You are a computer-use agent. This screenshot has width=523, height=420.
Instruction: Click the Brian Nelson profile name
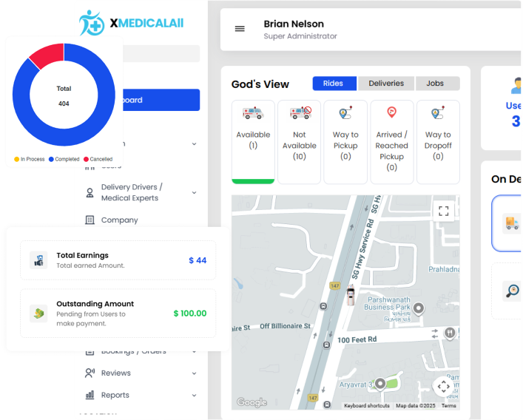coord(294,24)
